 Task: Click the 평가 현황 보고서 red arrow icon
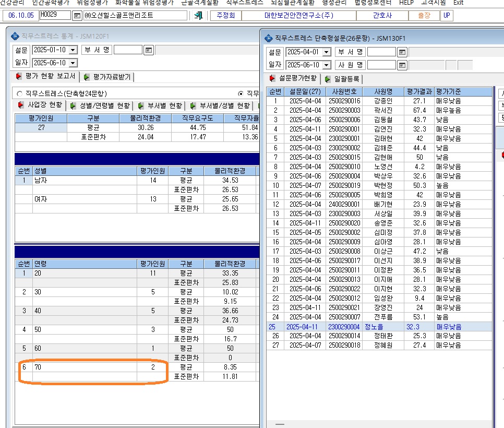click(19, 77)
